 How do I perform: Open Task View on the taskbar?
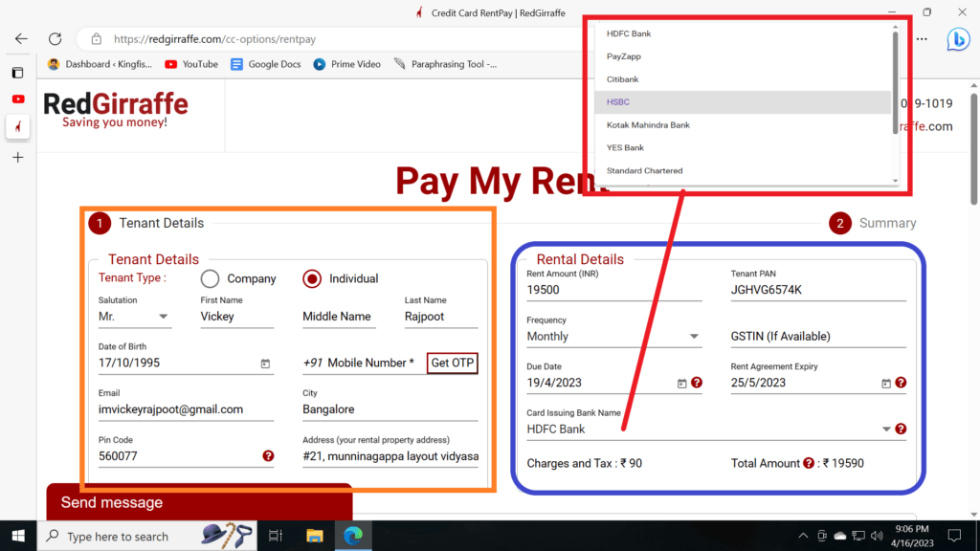[x=275, y=536]
